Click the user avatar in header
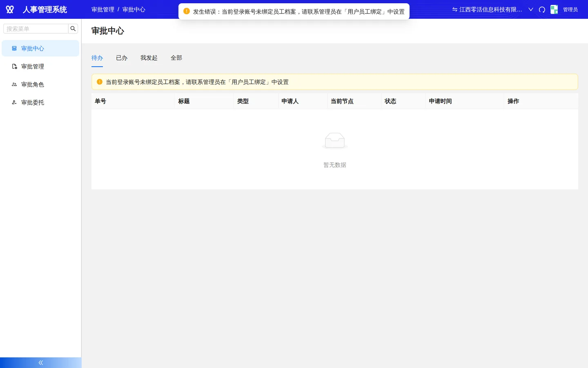The image size is (588, 368). (554, 9)
